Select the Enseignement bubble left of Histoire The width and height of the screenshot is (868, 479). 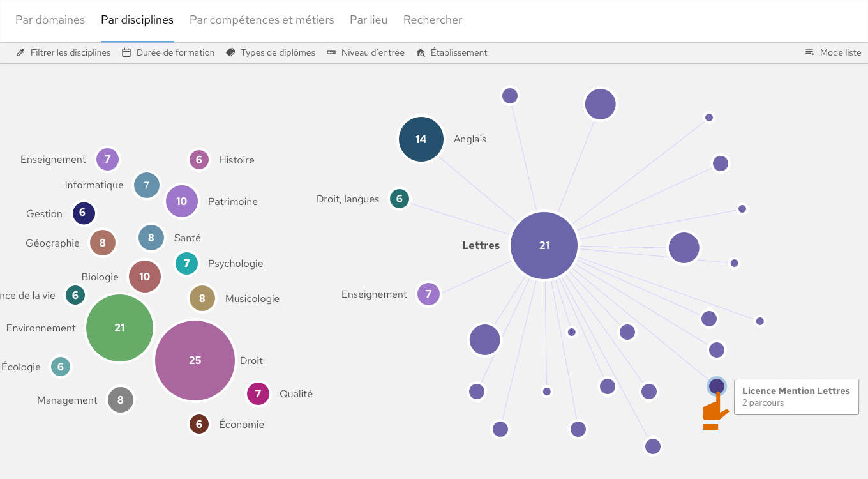point(107,159)
